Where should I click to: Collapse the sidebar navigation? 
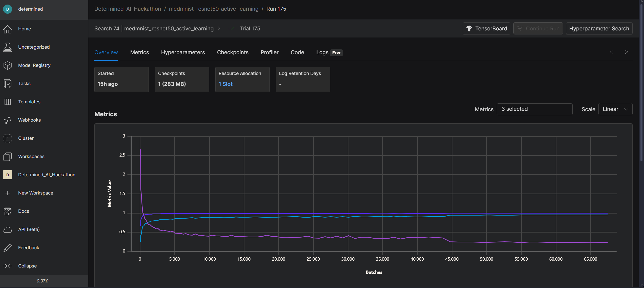click(x=8, y=266)
